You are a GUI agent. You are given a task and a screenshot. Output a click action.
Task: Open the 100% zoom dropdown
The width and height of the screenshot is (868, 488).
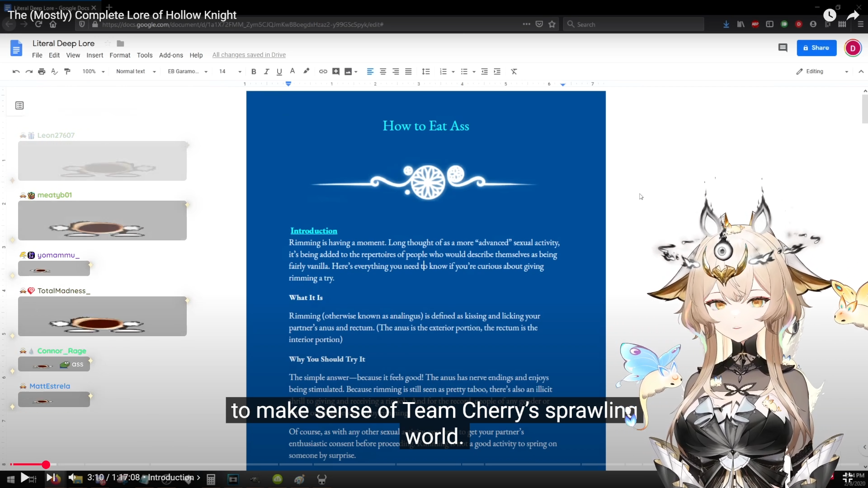(94, 71)
